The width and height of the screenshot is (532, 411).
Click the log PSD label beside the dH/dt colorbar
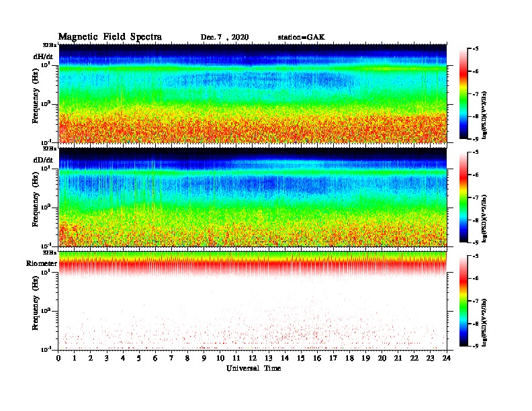click(x=484, y=115)
